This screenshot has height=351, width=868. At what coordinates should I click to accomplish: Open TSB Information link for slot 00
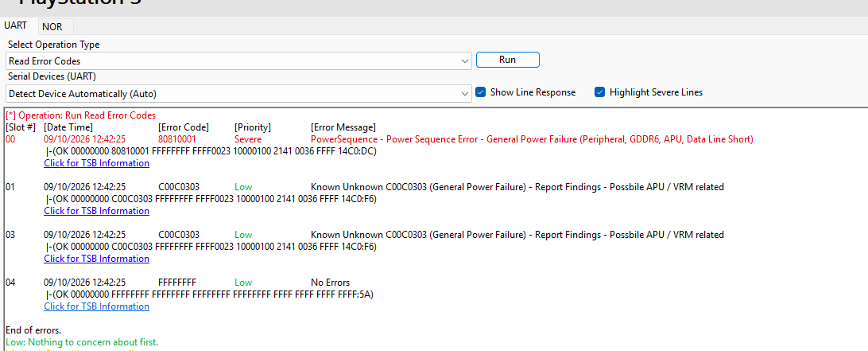(96, 163)
